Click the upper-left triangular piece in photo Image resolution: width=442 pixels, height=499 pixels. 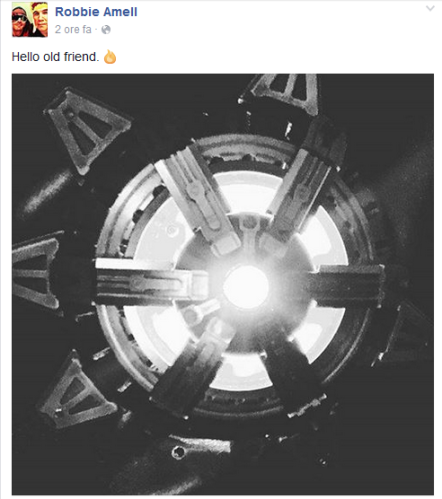86,130
